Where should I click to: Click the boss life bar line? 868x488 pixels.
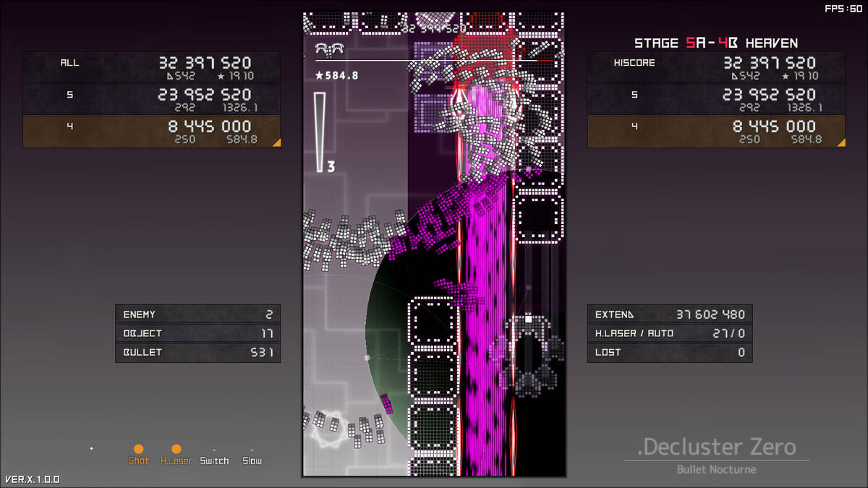434,61
